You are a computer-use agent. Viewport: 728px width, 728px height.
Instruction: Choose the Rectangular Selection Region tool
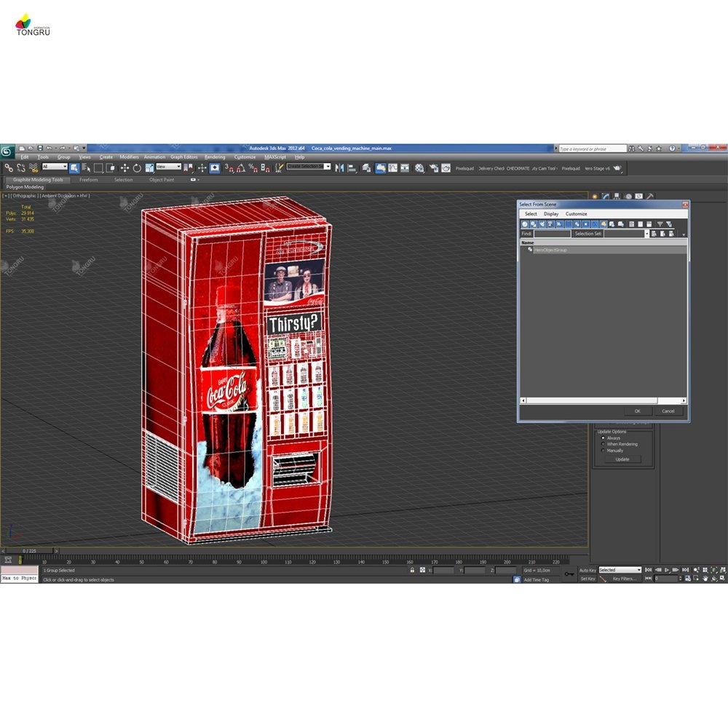click(98, 168)
